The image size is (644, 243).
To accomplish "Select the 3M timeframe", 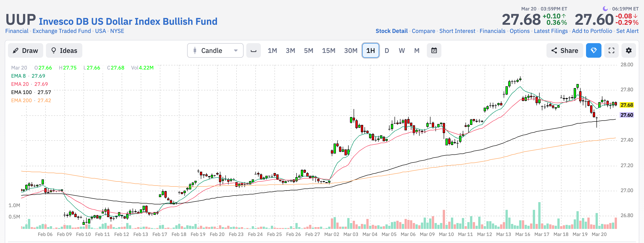I will pos(290,50).
